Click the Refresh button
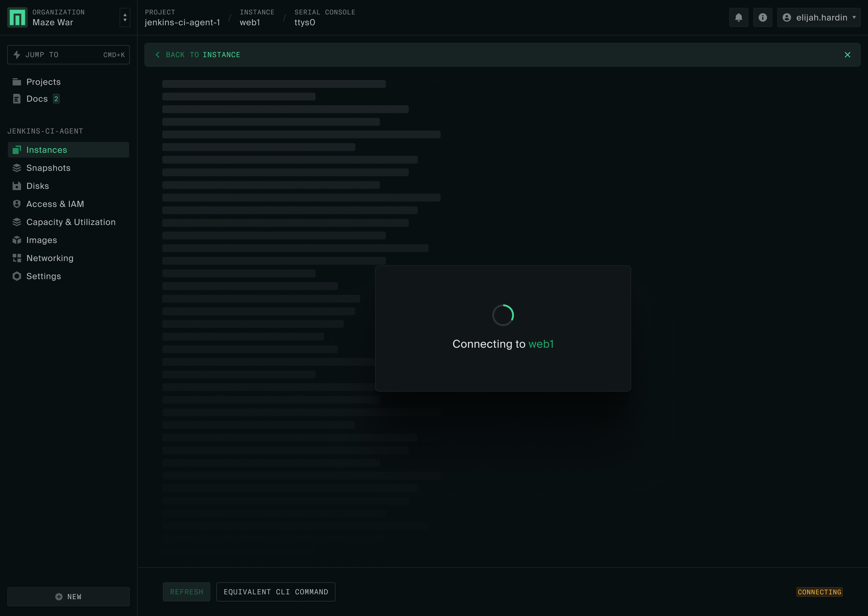The width and height of the screenshot is (868, 616). (x=186, y=592)
